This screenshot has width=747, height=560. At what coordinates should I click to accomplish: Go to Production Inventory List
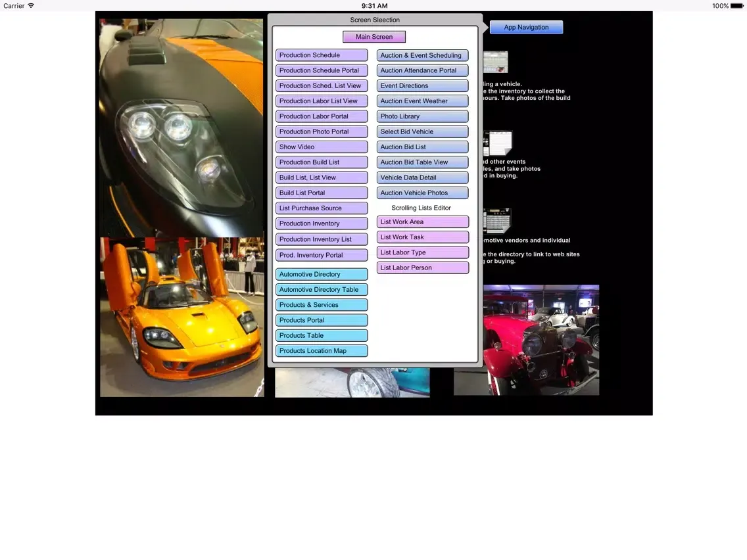[x=322, y=239]
